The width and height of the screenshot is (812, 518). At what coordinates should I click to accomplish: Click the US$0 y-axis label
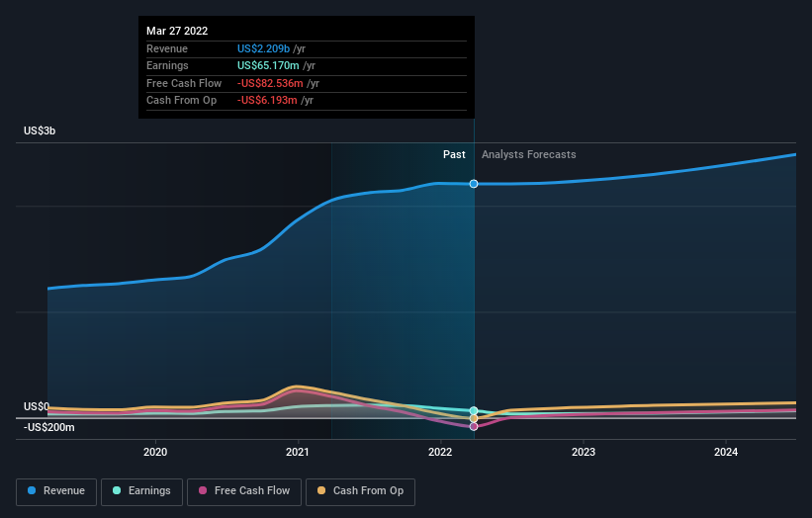(x=37, y=406)
